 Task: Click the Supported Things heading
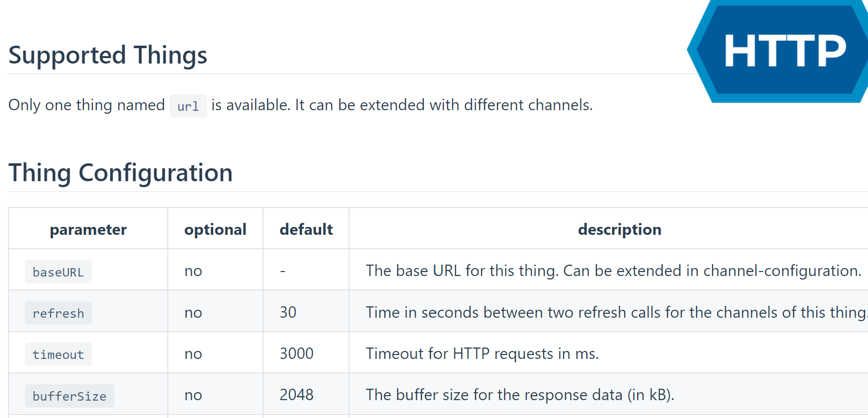tap(108, 55)
